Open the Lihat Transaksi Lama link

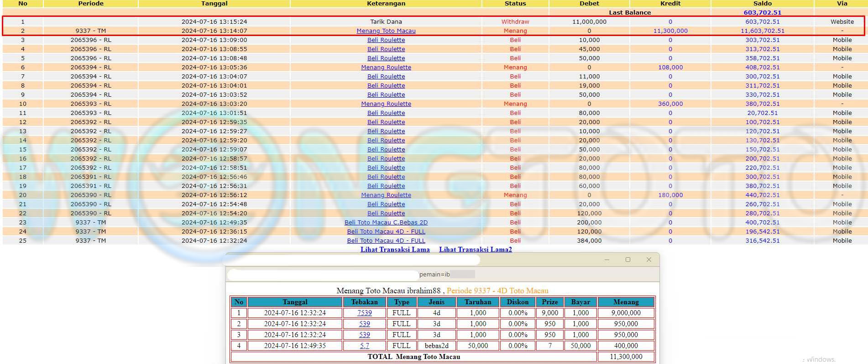coord(395,250)
